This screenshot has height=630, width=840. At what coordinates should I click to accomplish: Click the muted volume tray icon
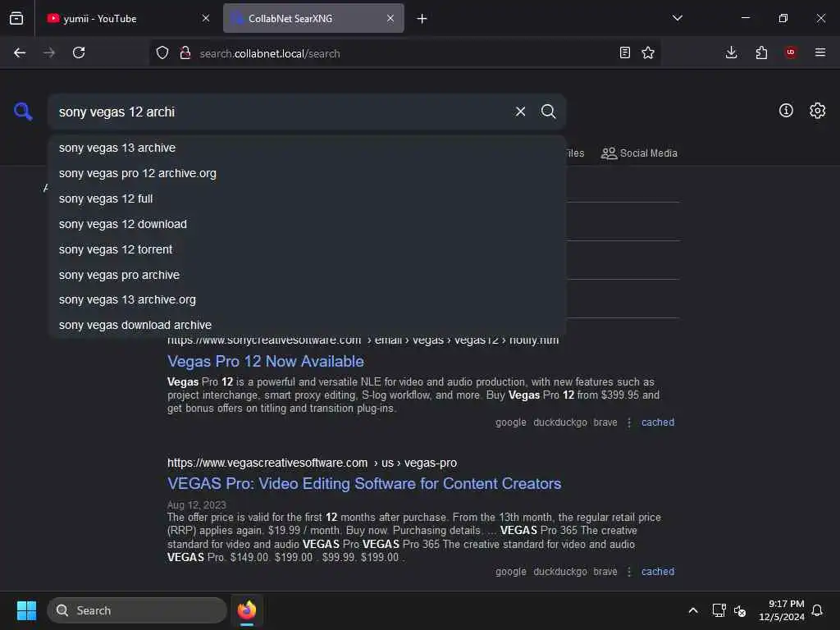pyautogui.click(x=740, y=610)
